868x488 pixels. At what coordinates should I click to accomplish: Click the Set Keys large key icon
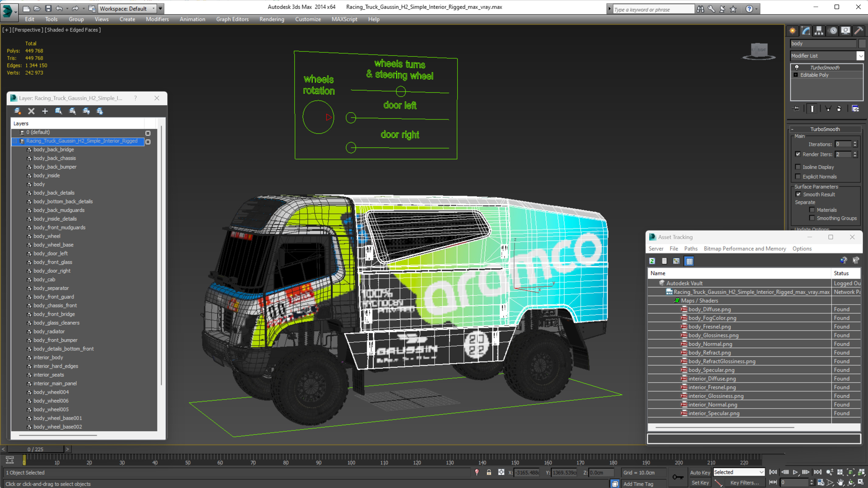678,477
